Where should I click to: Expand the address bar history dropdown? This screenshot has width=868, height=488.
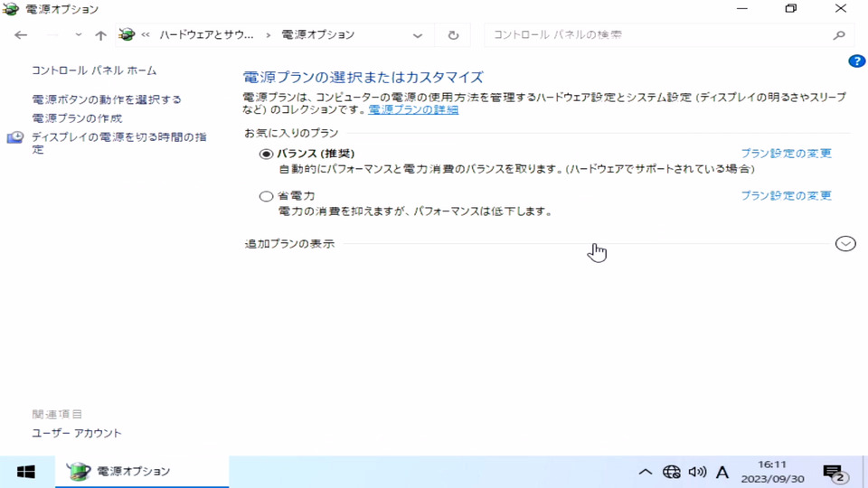pos(418,35)
